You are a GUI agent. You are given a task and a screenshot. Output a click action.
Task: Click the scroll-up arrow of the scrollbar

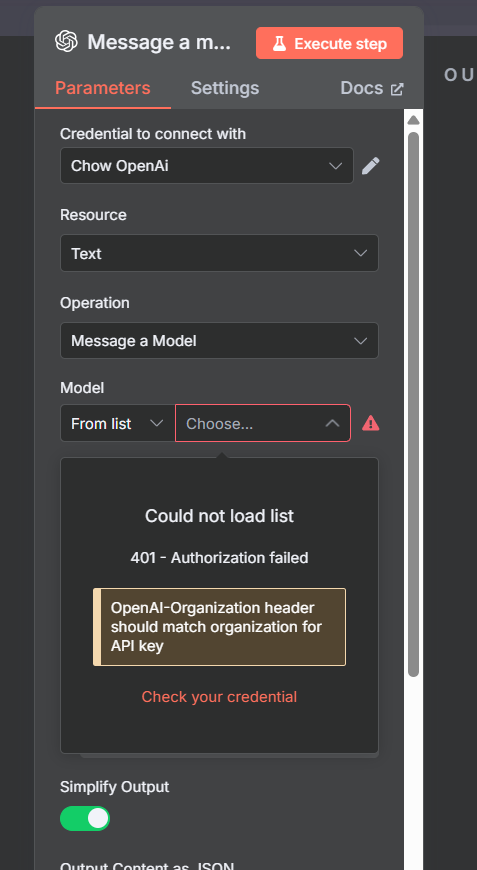[413, 120]
